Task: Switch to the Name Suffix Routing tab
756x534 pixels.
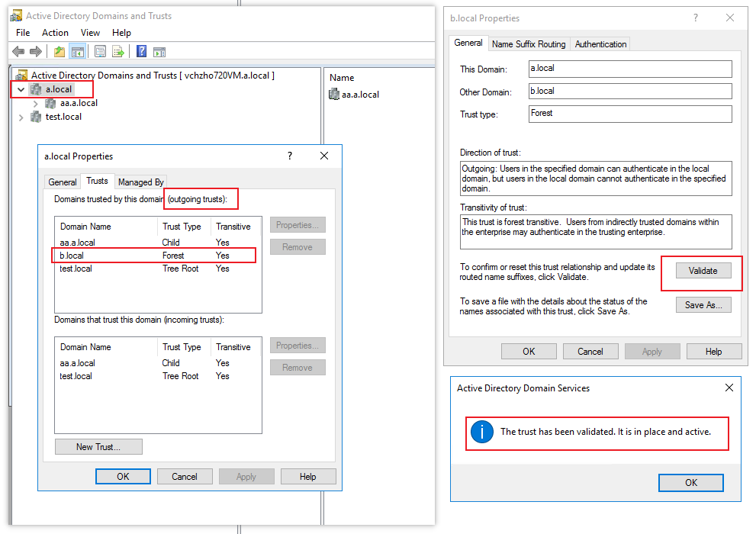Action: click(529, 43)
